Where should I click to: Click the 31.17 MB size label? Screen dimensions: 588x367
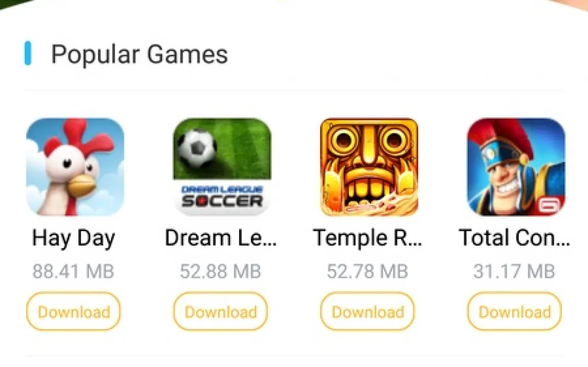[515, 271]
